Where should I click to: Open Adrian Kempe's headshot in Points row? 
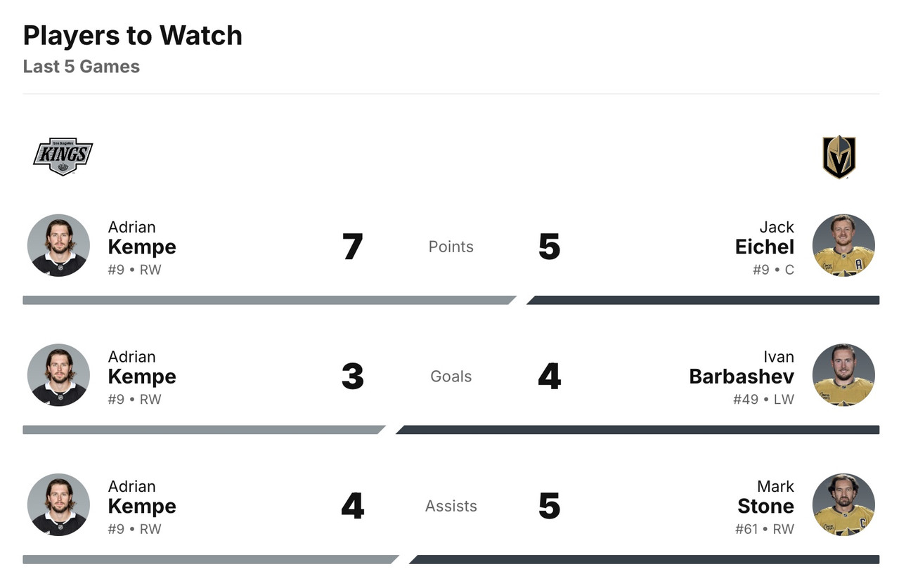tap(58, 245)
